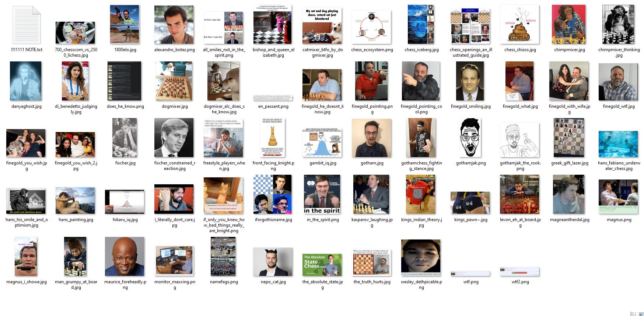Select the magnus.png thumbnail
The image size is (644, 316).
tap(618, 197)
